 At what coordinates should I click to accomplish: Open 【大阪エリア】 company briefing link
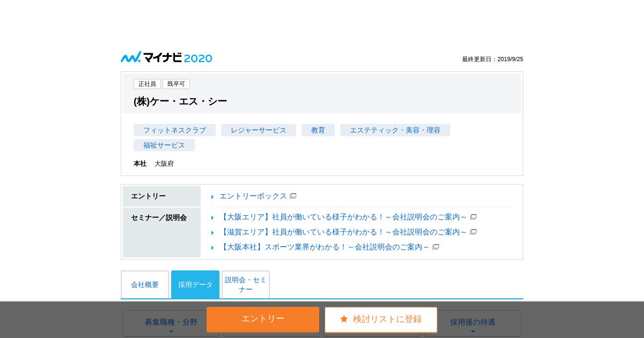[x=343, y=217]
